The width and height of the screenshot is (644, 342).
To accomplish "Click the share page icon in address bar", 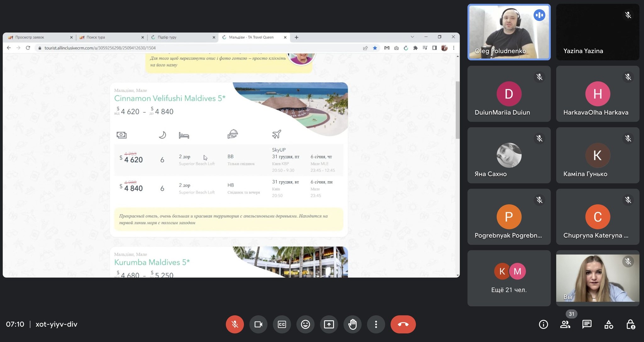I will 365,48.
